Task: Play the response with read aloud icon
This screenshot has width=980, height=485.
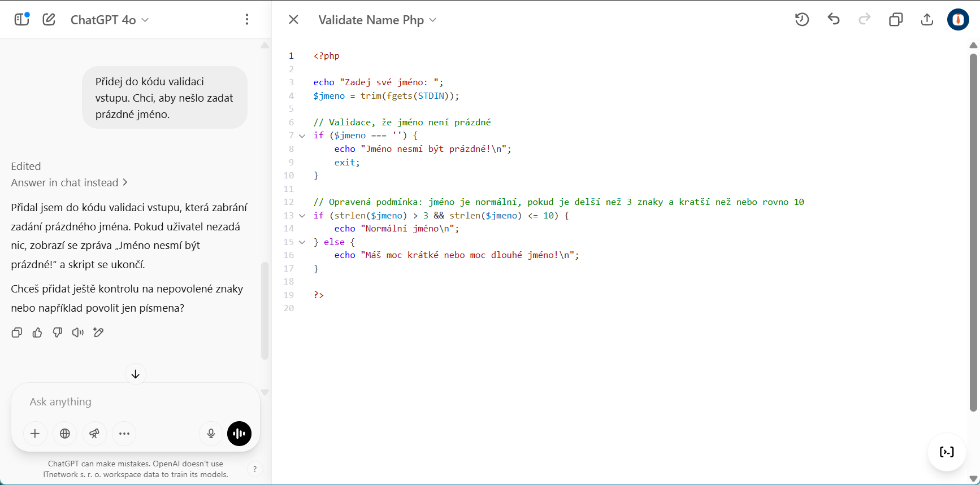Action: pyautogui.click(x=78, y=333)
